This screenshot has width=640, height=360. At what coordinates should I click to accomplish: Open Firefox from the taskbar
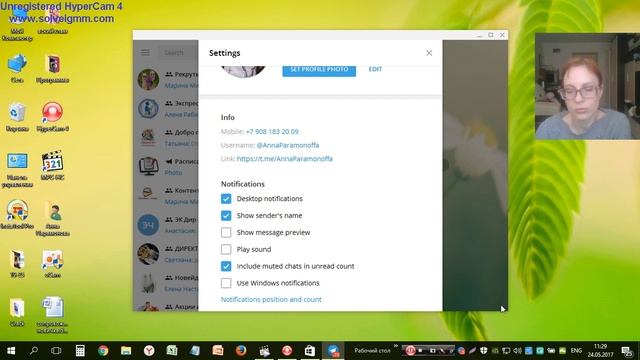point(241,351)
